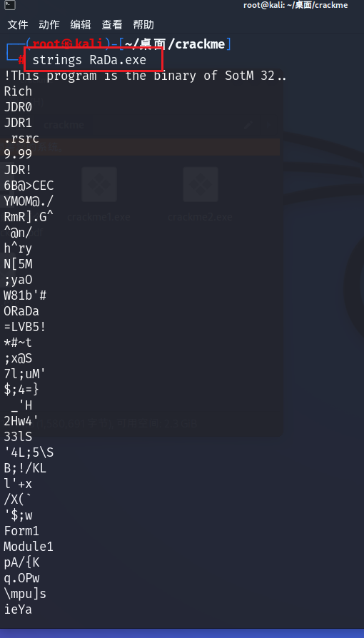The image size is (364, 638).
Task: Click the .rsrc output line
Action: pyautogui.click(x=21, y=138)
